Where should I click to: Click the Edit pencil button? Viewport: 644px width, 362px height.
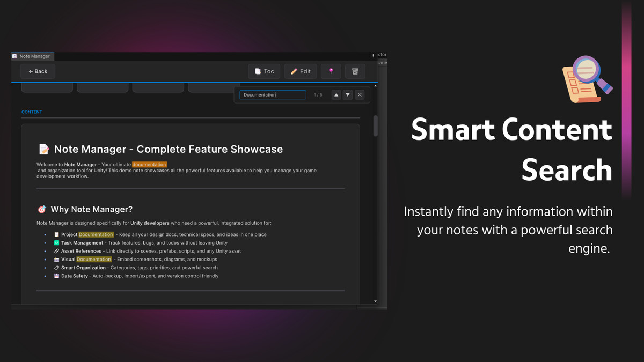(301, 71)
